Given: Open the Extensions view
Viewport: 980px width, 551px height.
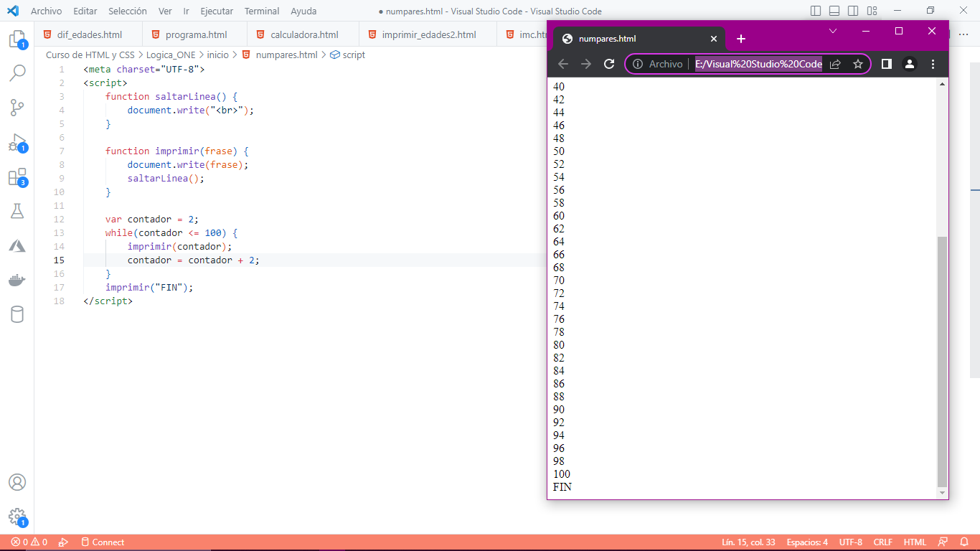Looking at the screenshot, I should tap(17, 177).
